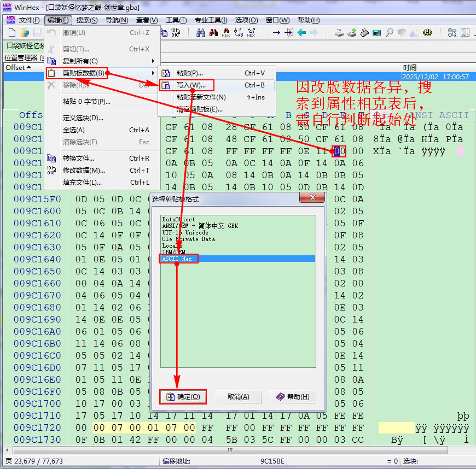Select 粘贴 0 字节(P)... menu entry
Viewport: 476px width, 469px height.
click(102, 102)
